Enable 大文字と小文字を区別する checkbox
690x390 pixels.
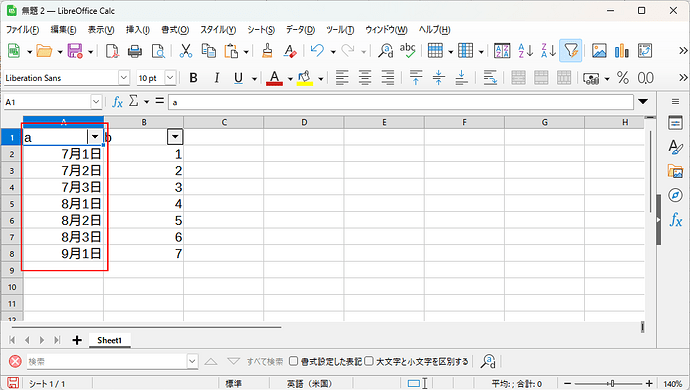click(369, 361)
